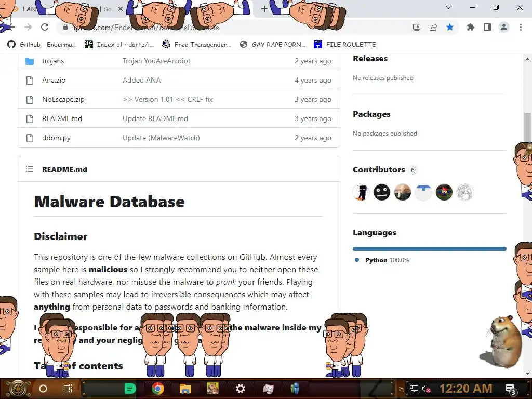
Task: Open the notification center icon
Action: point(511,389)
